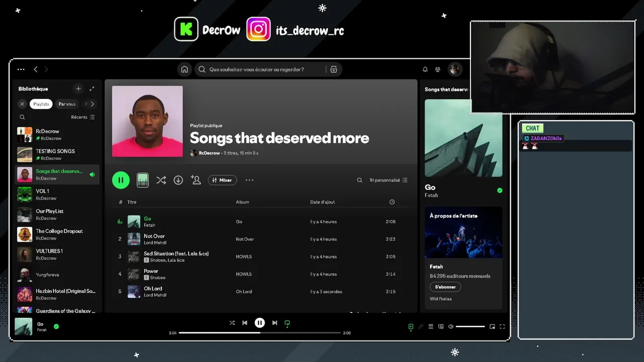
Task: Show more filter chips with the chevron
Action: 92,104
